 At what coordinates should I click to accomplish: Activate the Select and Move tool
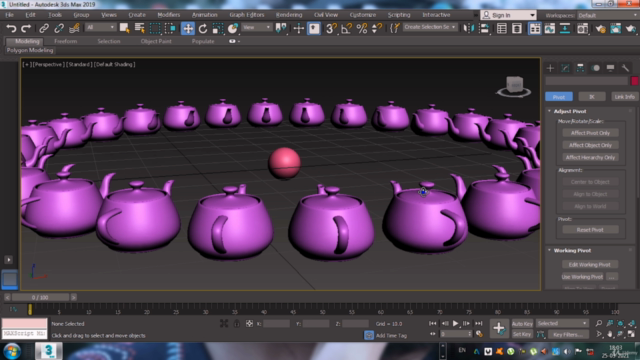(188, 28)
